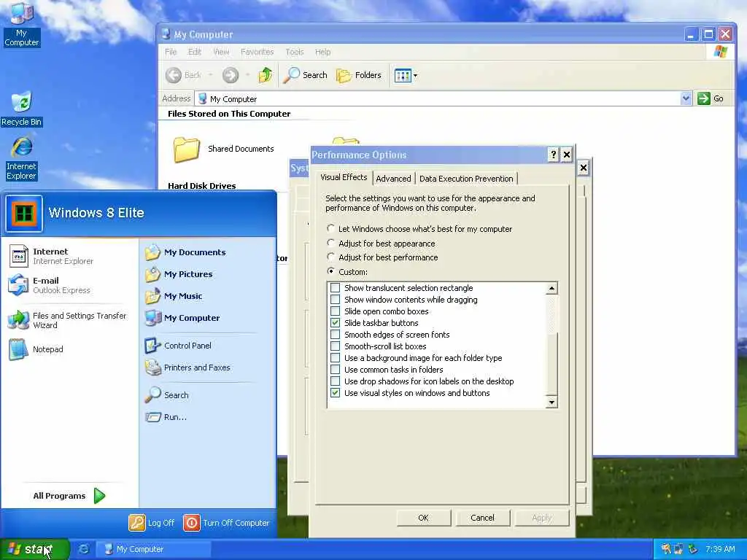Open the Recycle Bin desktop icon
Screen dimensions: 747x560
21,109
